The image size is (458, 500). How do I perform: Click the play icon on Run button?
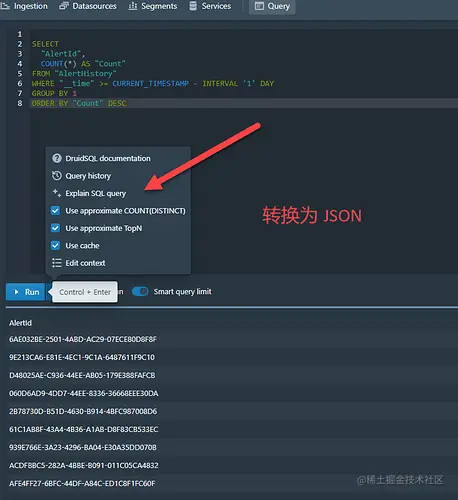[16, 292]
